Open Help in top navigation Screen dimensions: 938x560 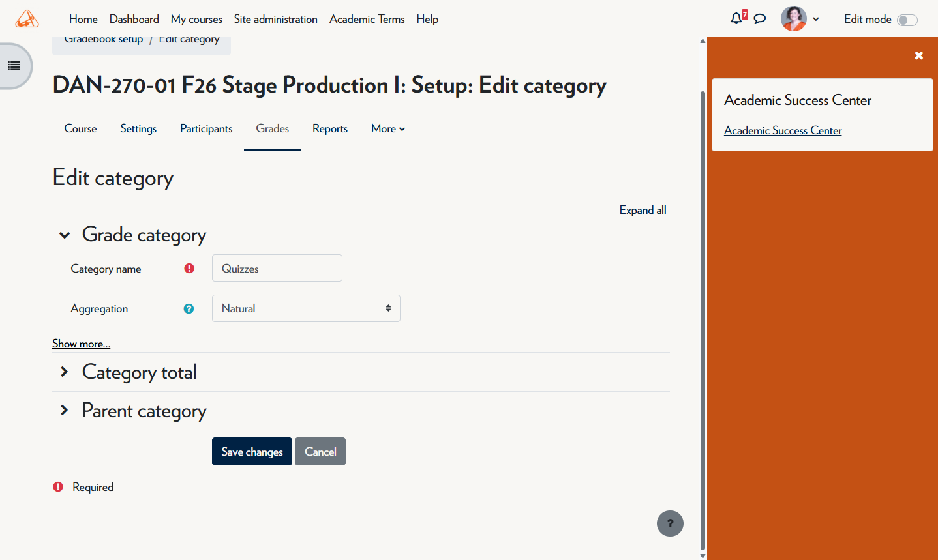point(427,19)
